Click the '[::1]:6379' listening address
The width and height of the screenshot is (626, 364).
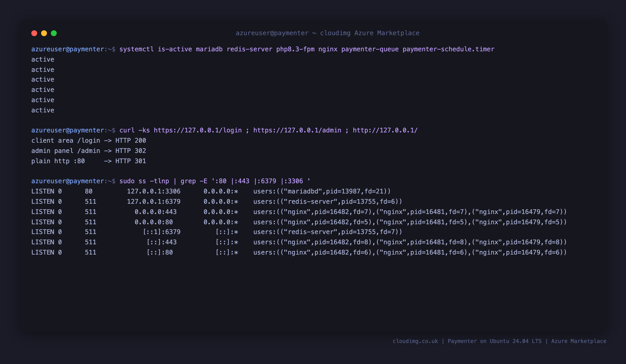162,232
